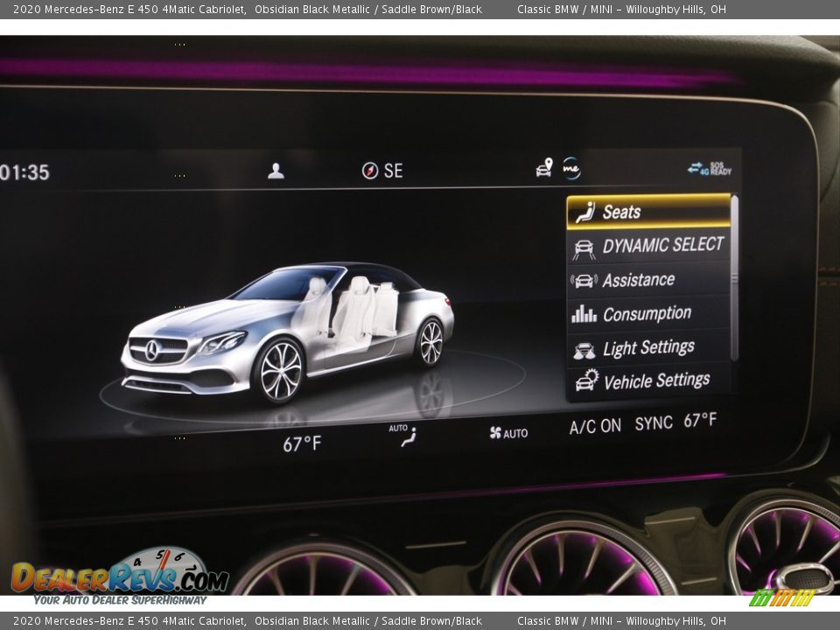This screenshot has width=840, height=630.
Task: Click the DealerRevs.com logo
Action: tap(121, 577)
